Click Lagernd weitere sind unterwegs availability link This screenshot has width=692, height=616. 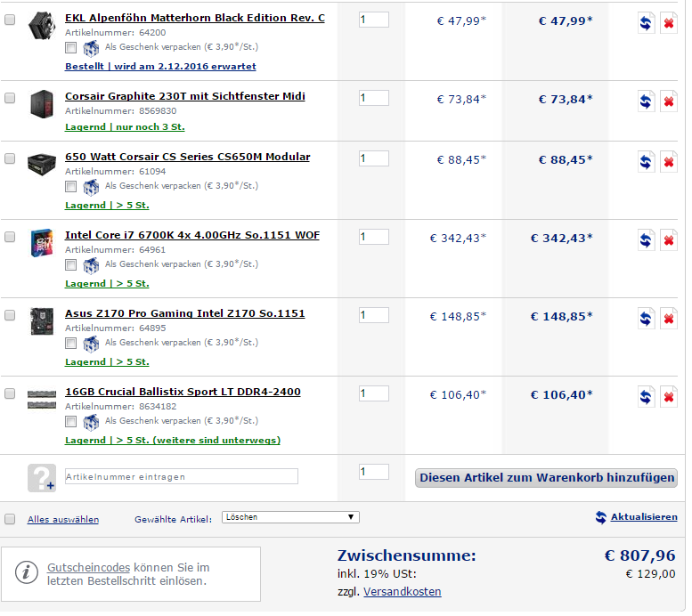pyautogui.click(x=173, y=441)
